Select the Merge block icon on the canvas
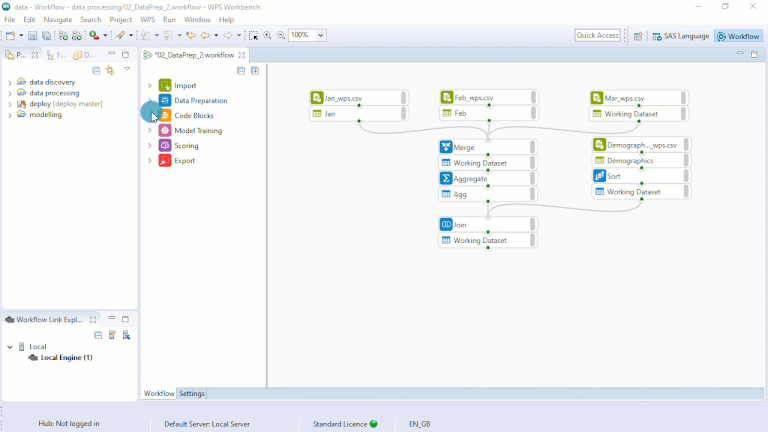The width and height of the screenshot is (768, 432). tap(446, 148)
